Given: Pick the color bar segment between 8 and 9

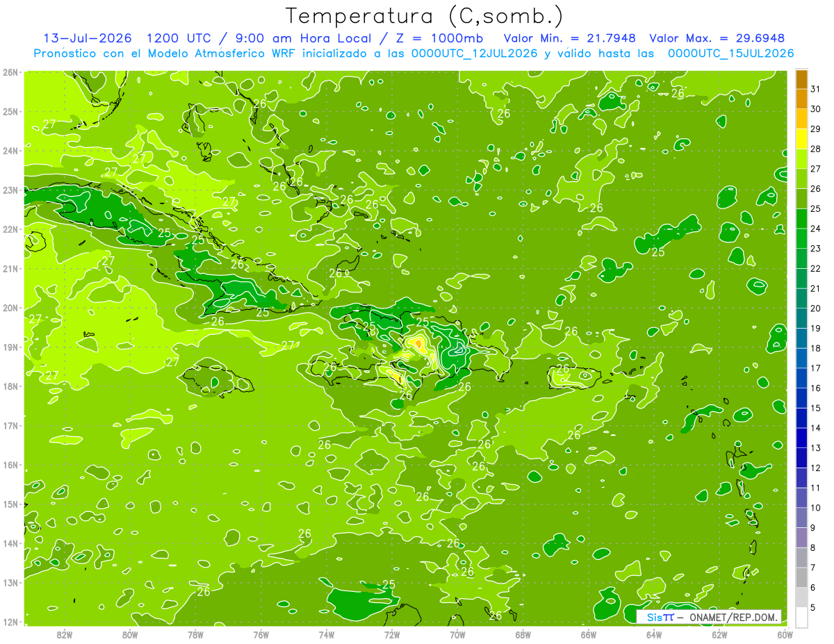Looking at the screenshot, I should [801, 538].
